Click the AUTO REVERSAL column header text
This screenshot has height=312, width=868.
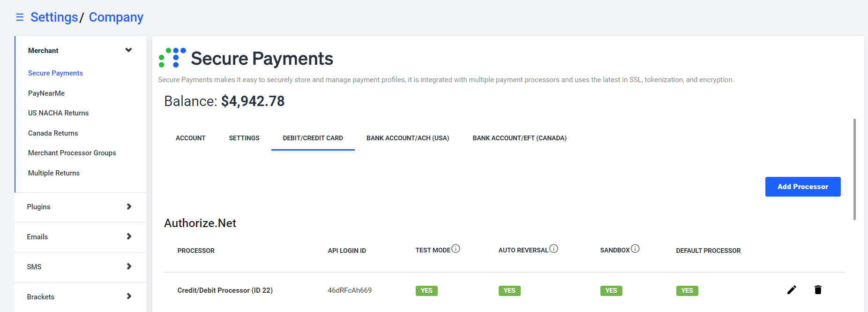click(x=523, y=250)
